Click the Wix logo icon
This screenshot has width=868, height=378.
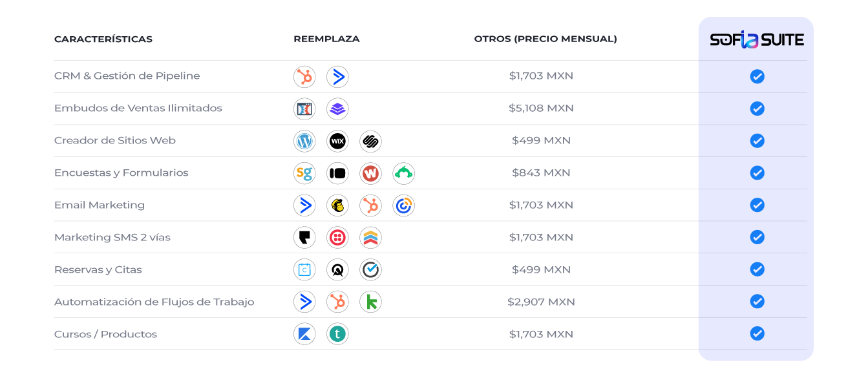click(x=337, y=142)
